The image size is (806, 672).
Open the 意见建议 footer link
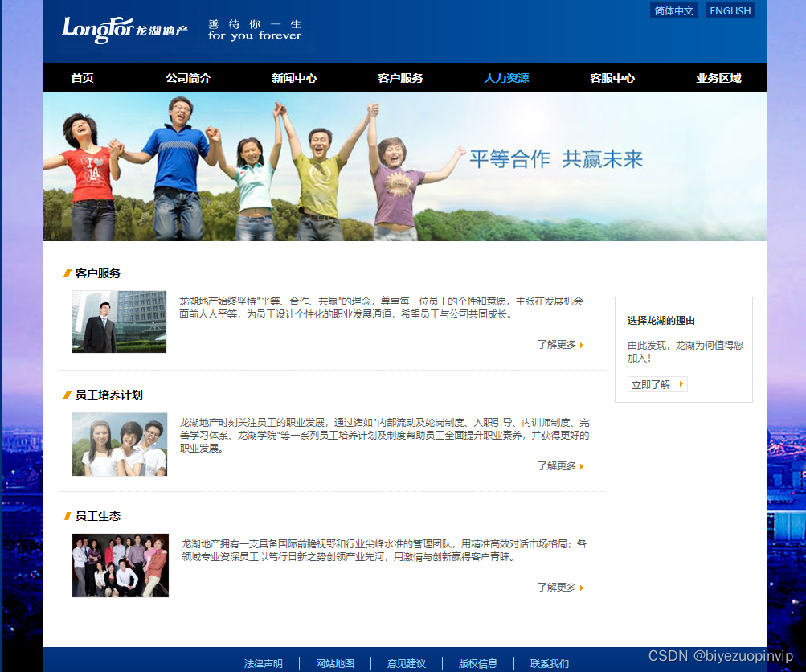407,664
